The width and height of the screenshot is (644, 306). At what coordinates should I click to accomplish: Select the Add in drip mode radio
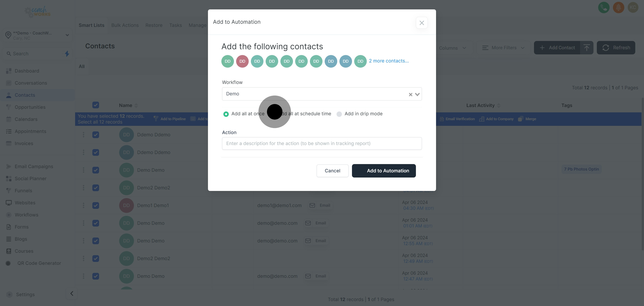339,114
